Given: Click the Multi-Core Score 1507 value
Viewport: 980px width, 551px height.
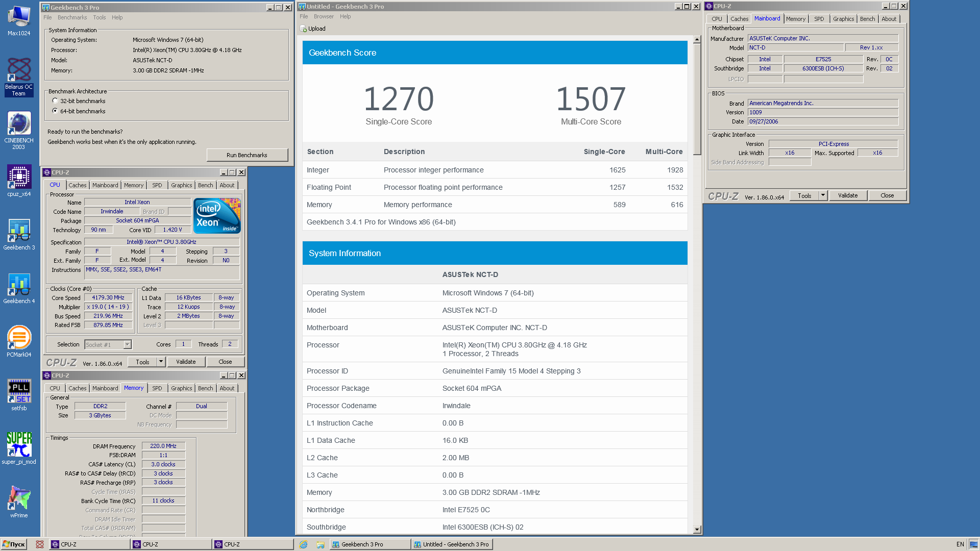Looking at the screenshot, I should click(591, 99).
